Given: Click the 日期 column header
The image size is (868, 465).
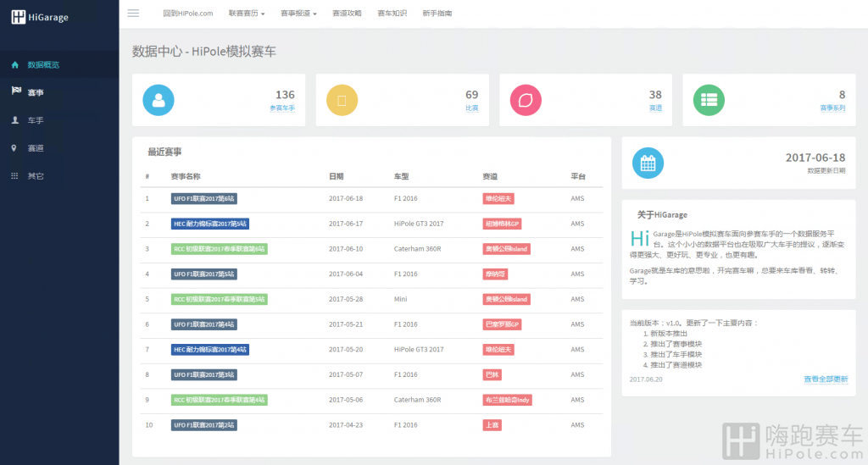Looking at the screenshot, I should (336, 176).
